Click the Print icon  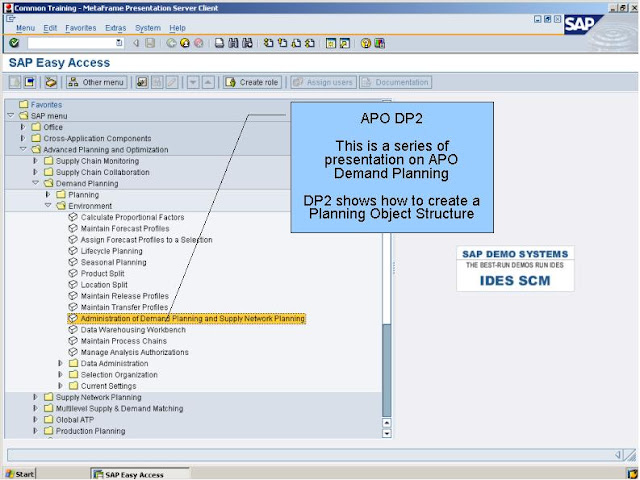tap(220, 43)
